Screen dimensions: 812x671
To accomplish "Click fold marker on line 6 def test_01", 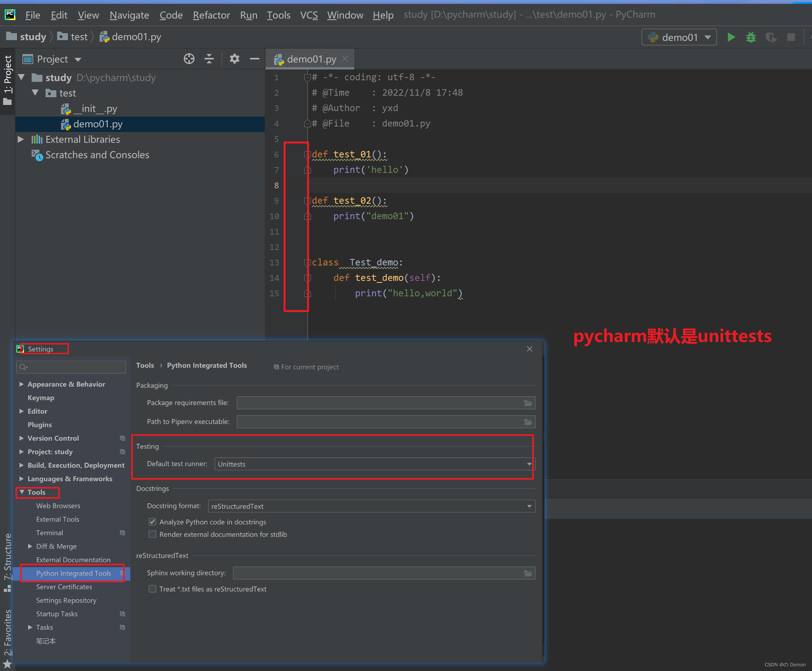I will click(307, 155).
